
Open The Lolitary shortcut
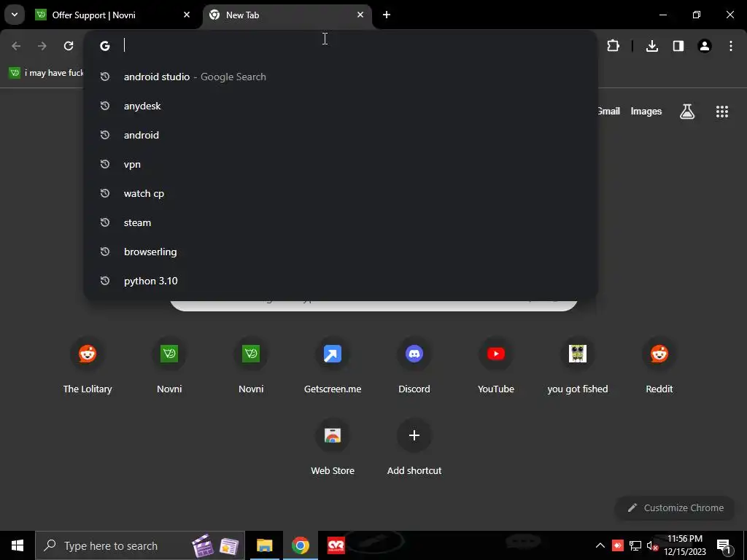88,367
